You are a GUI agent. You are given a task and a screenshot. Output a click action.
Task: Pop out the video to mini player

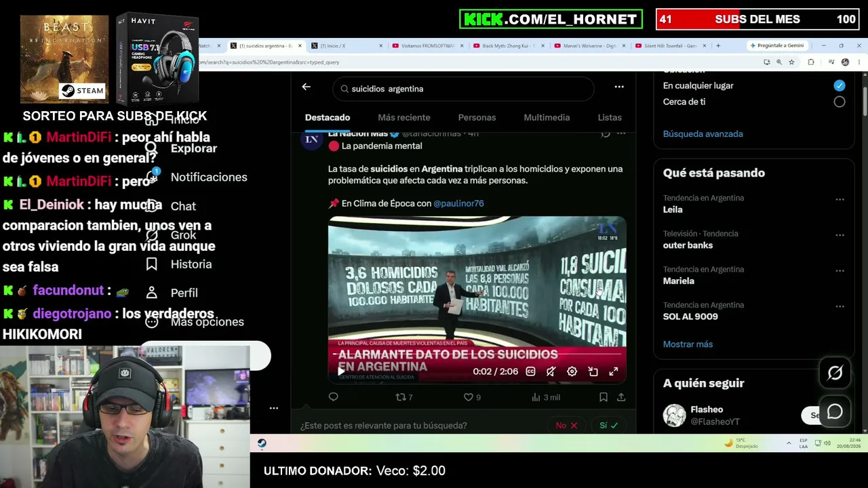click(593, 371)
